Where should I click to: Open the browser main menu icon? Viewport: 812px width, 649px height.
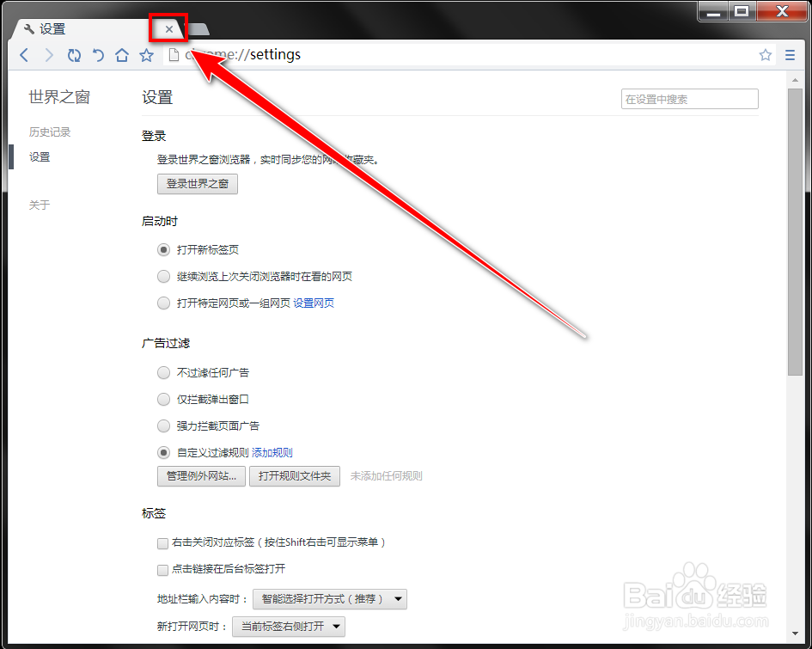(790, 55)
